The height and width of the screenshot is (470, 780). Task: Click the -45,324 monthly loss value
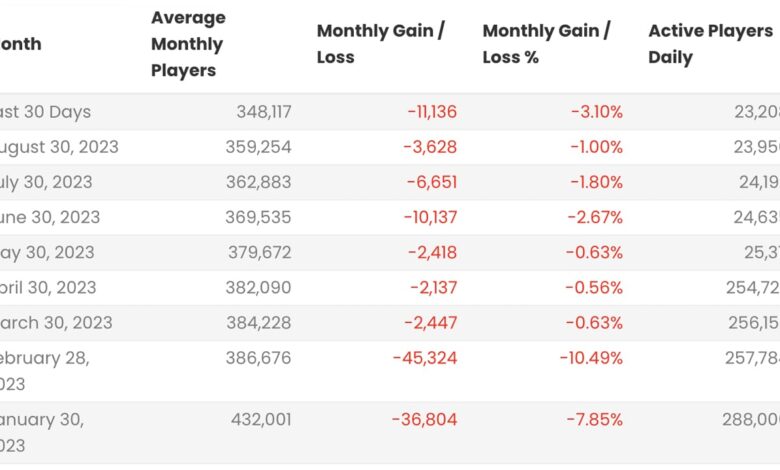(x=429, y=358)
